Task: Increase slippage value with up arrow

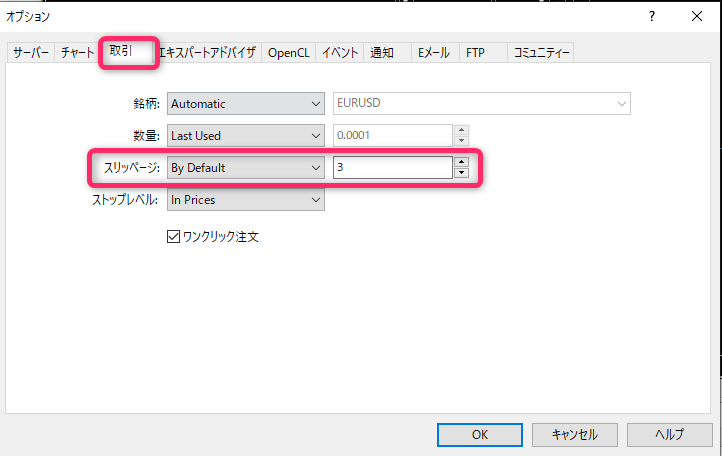Action: pyautogui.click(x=461, y=162)
